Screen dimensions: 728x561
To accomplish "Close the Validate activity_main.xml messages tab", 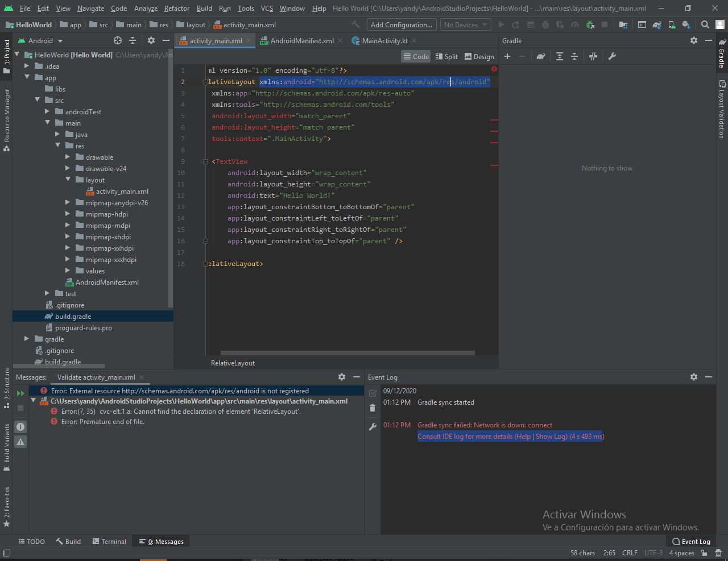I will 142,377.
